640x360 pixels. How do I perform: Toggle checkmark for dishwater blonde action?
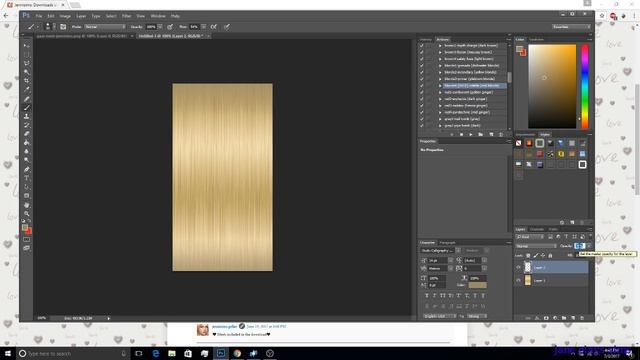click(422, 66)
